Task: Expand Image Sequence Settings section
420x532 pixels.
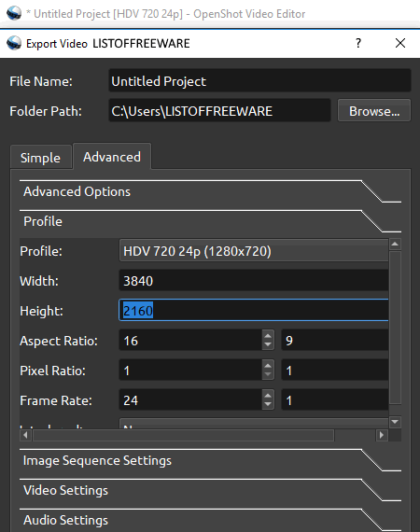Action: [210, 460]
